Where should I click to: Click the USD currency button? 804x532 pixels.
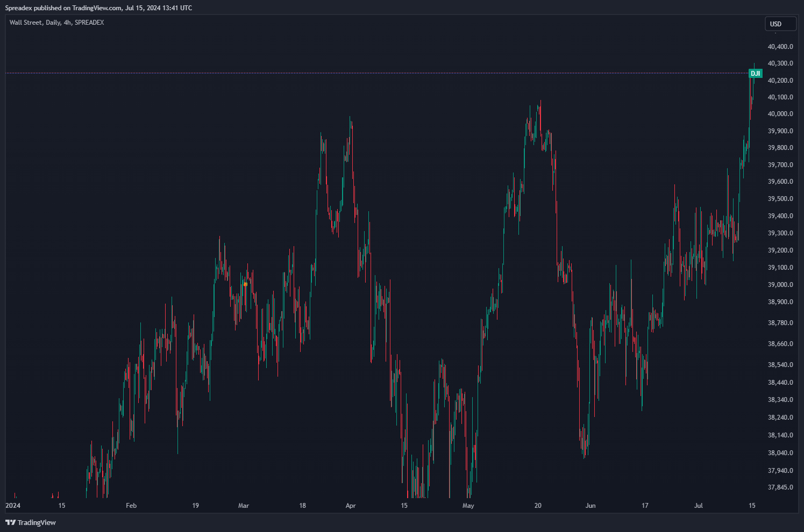pos(780,24)
